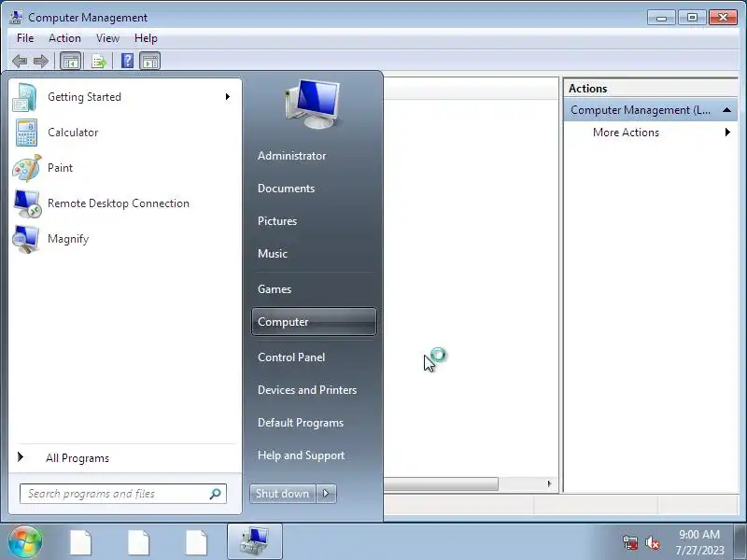Launch Calculator from its Start menu icon
This screenshot has width=747, height=560.
(26, 133)
